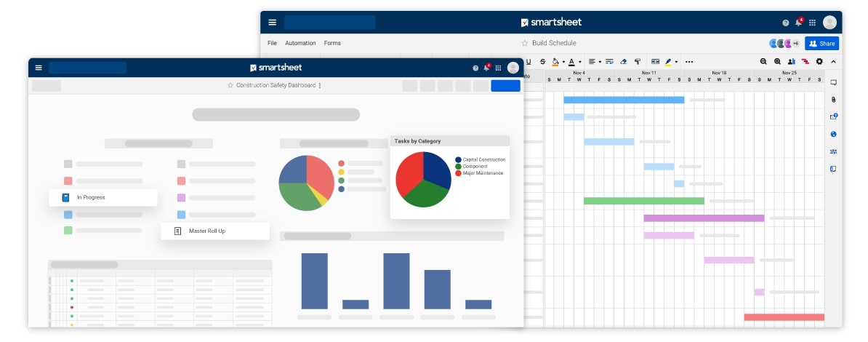The width and height of the screenshot is (868, 342).
Task: Click help icon in Build Schedule window
Action: pos(786,23)
